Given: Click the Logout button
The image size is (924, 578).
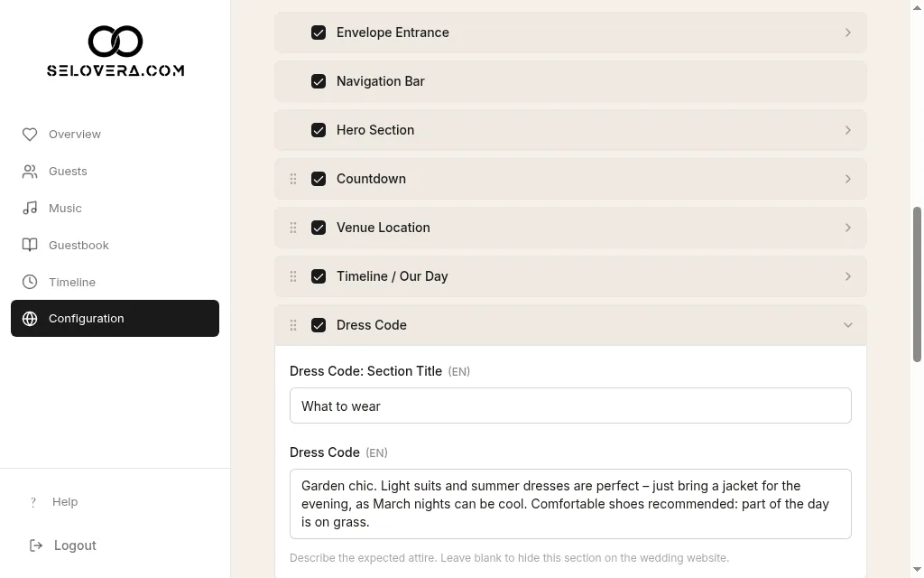Looking at the screenshot, I should (x=62, y=545).
